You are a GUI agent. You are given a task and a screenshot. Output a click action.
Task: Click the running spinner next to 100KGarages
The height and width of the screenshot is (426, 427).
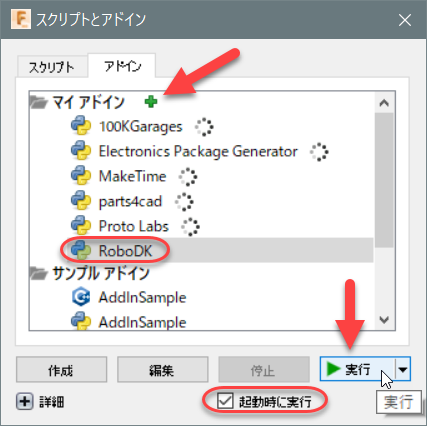tap(204, 127)
